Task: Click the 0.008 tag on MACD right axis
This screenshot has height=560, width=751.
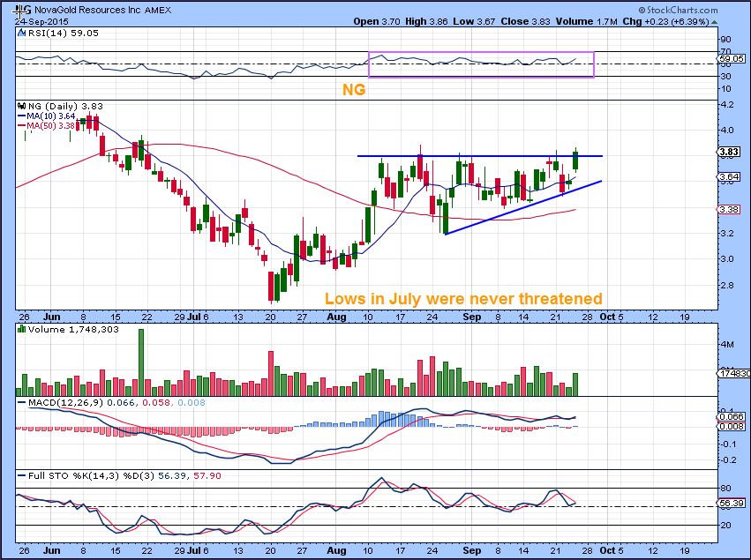Action: coord(732,427)
